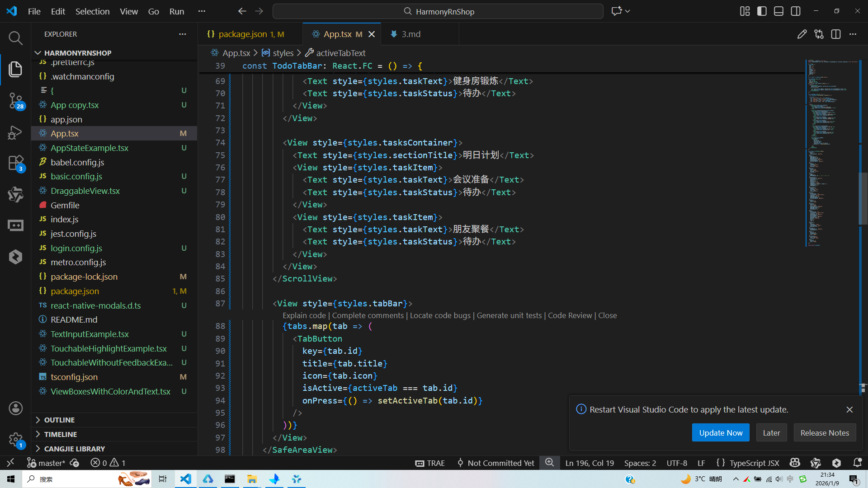Image resolution: width=868 pixels, height=488 pixels.
Task: Open the Selection menu
Action: 92,11
